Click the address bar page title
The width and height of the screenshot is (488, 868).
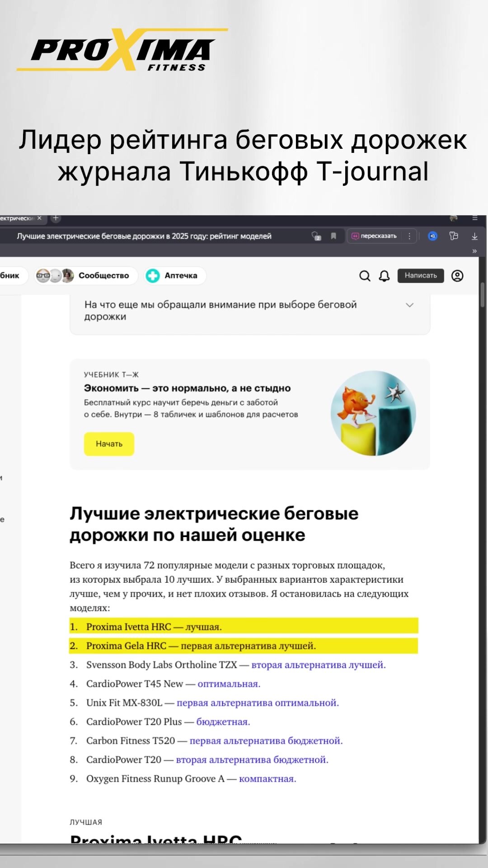[144, 236]
